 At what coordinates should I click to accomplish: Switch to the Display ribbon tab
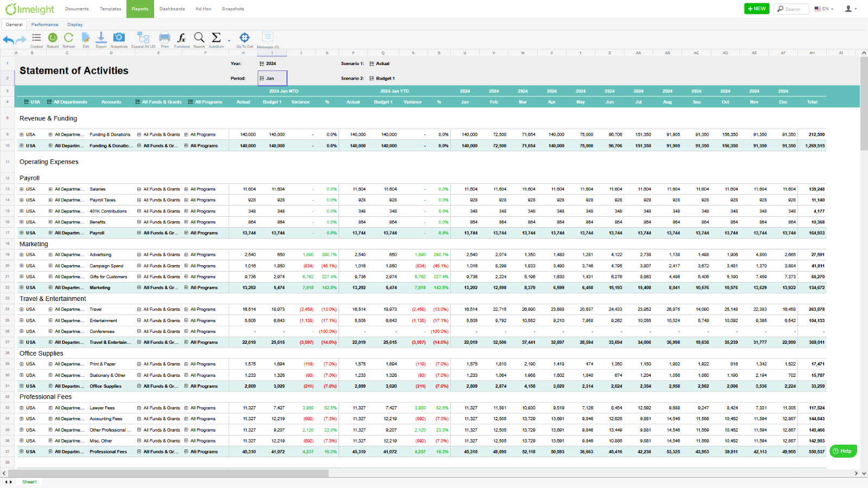[x=75, y=24]
